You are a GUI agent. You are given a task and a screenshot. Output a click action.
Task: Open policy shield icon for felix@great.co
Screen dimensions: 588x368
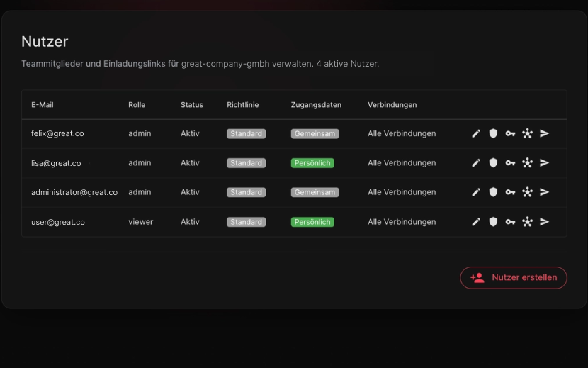point(493,133)
